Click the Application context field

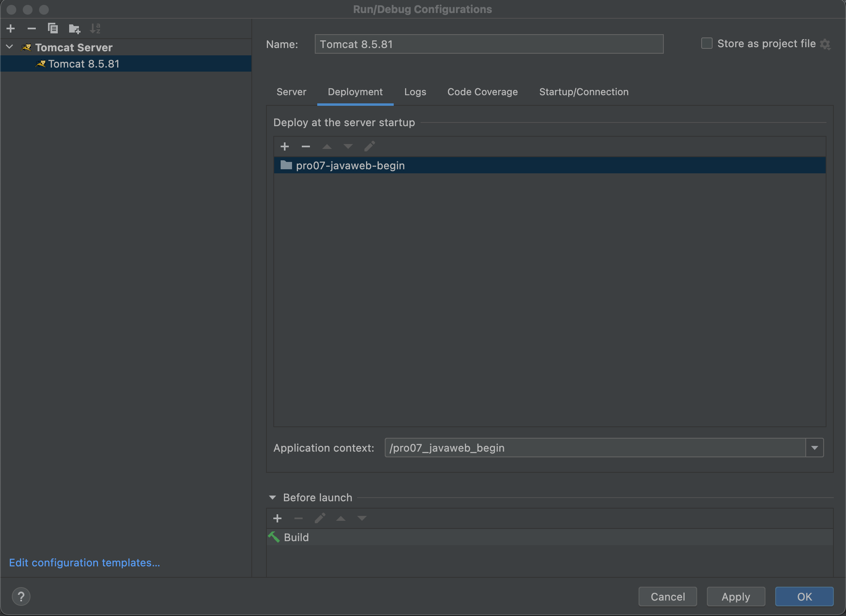point(595,448)
